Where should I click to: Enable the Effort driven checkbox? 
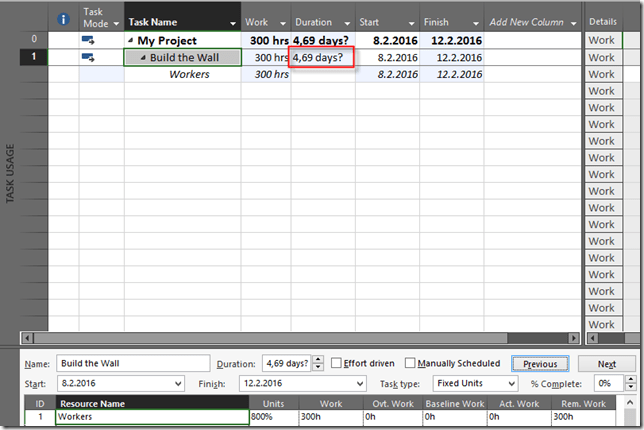point(337,364)
